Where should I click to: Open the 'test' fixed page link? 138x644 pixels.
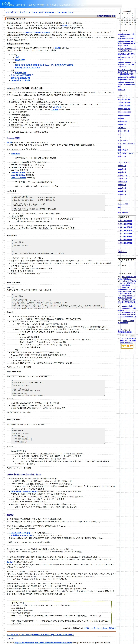coord(120,207)
